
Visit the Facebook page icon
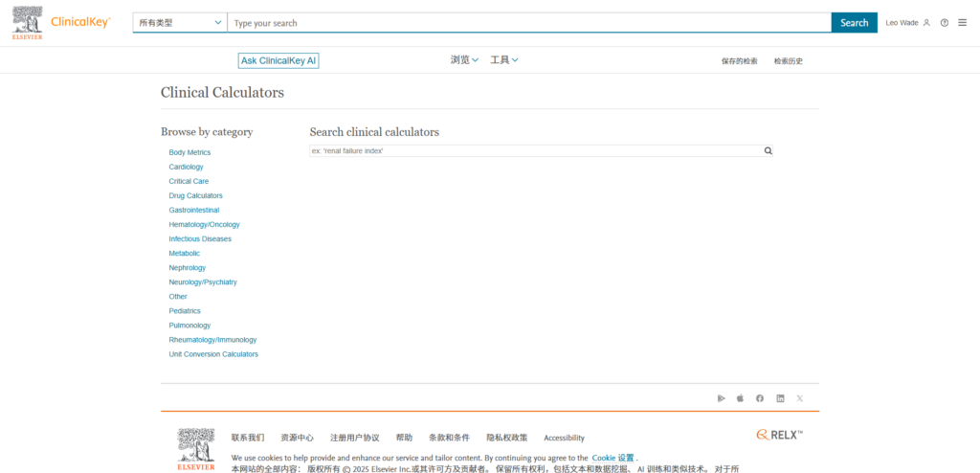(760, 398)
